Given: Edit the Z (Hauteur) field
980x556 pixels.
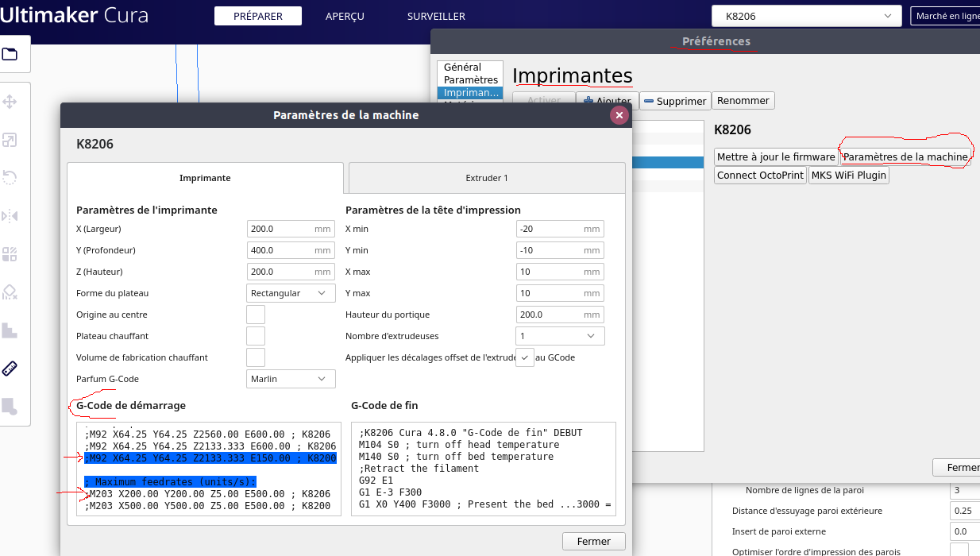Looking at the screenshot, I should 291,272.
